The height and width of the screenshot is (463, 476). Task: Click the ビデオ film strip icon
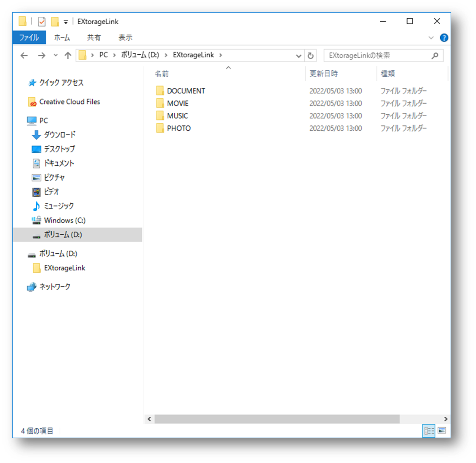point(36,192)
